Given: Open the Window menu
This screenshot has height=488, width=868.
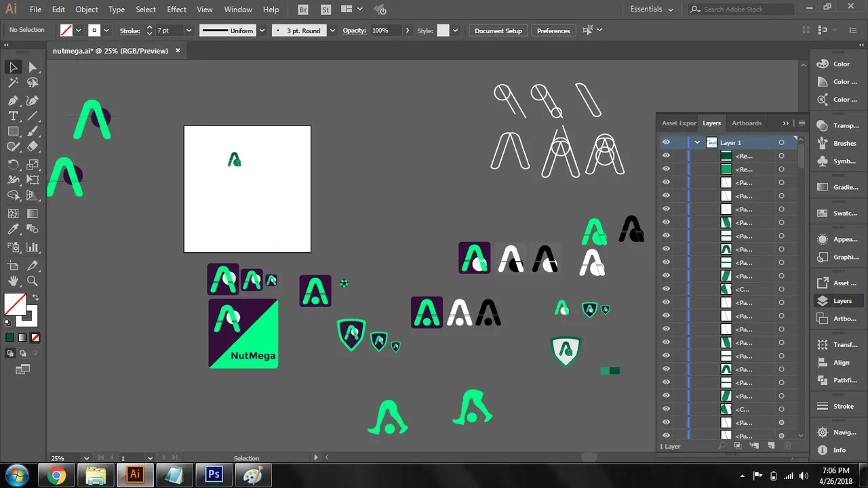Looking at the screenshot, I should click(238, 9).
